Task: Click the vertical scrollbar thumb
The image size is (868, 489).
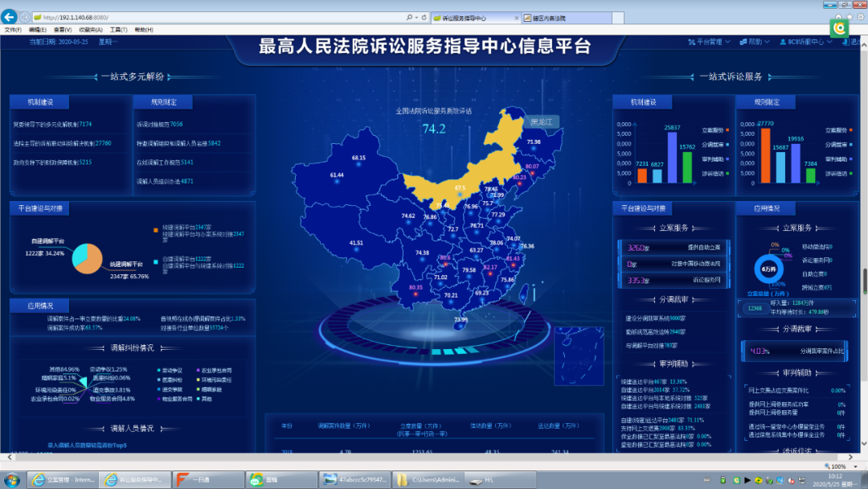Action: click(864, 281)
